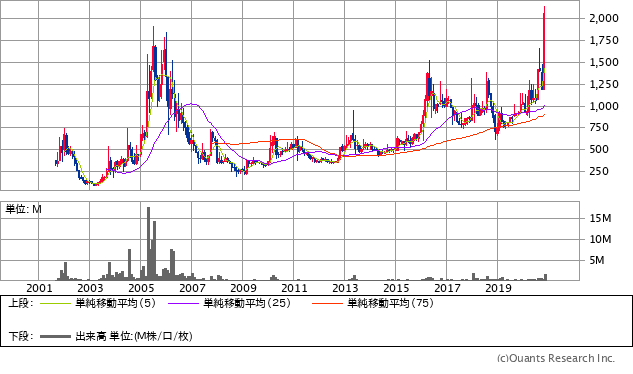Click the gray volume legend bar swatch
Image resolution: width=633 pixels, height=374 pixels.
pyautogui.click(x=55, y=336)
